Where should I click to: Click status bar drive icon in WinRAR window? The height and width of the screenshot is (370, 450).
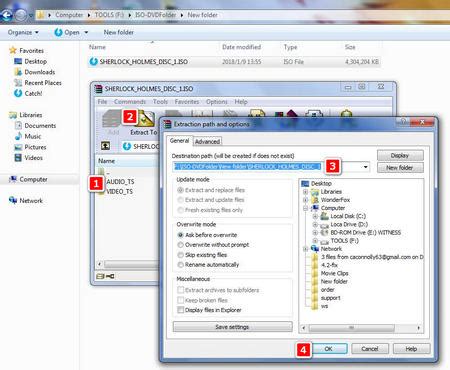click(100, 276)
